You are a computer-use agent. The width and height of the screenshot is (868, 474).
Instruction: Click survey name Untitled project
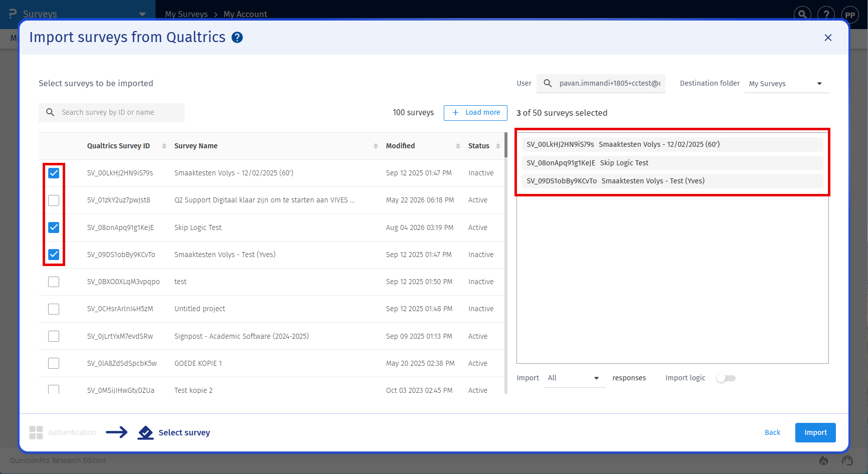tap(200, 309)
